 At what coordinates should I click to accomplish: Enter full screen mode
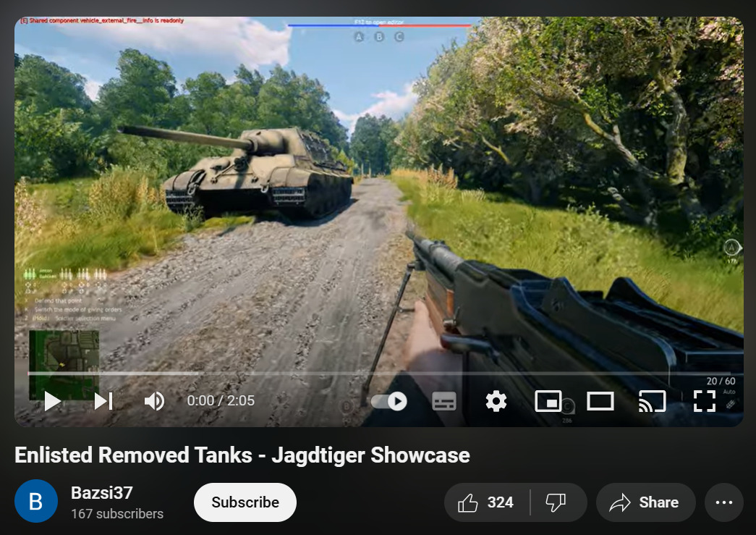coord(704,400)
